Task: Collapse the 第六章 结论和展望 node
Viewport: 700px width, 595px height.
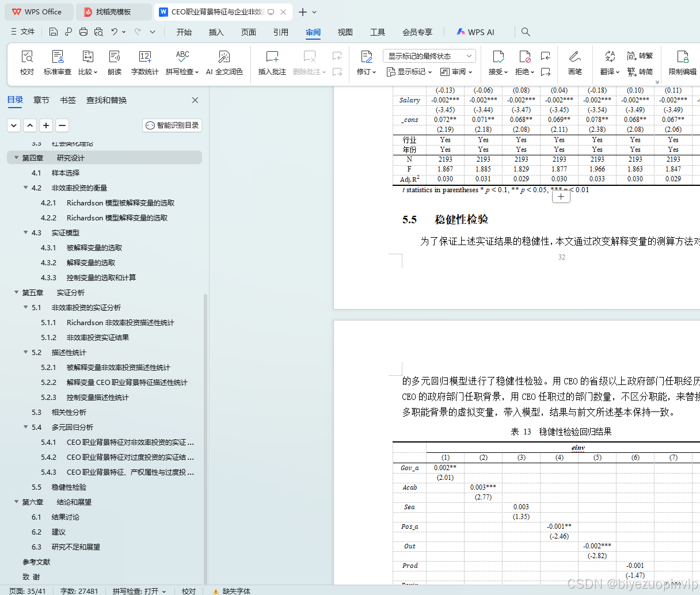Action: click(x=16, y=502)
